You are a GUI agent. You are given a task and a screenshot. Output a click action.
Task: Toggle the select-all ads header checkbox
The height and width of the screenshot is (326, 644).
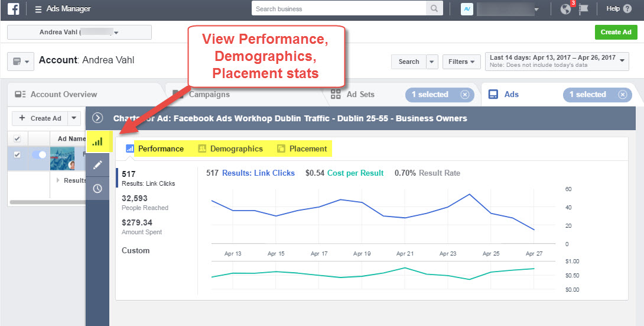click(17, 138)
